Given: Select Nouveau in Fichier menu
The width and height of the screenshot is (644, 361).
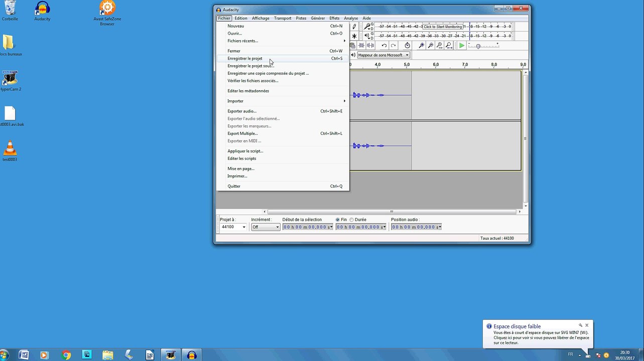Looking at the screenshot, I should pyautogui.click(x=283, y=26).
